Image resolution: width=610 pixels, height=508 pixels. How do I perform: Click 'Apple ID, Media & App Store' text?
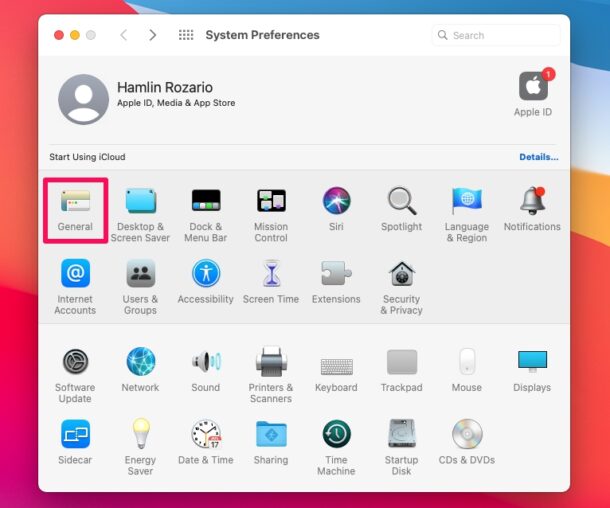[176, 103]
